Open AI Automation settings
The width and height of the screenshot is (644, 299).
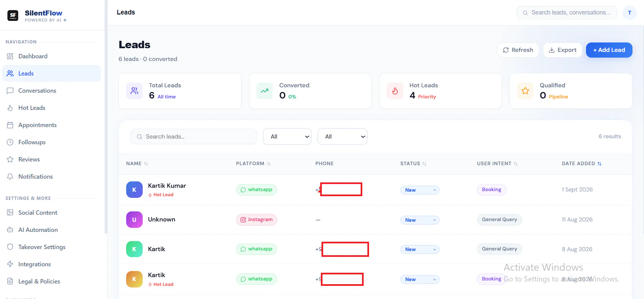[x=52, y=230]
